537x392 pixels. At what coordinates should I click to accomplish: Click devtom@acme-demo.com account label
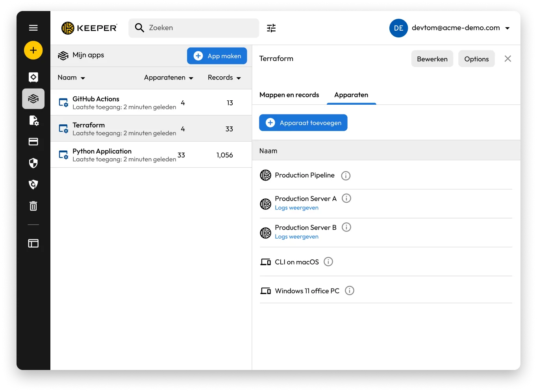[x=456, y=28]
